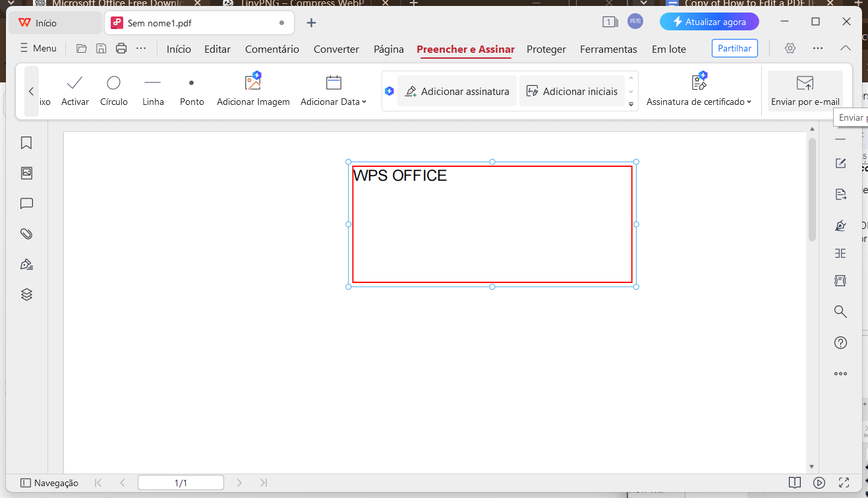Viewport: 868px width, 498px height.
Task: Click the vertical scrollbar thumb
Action: click(812, 189)
